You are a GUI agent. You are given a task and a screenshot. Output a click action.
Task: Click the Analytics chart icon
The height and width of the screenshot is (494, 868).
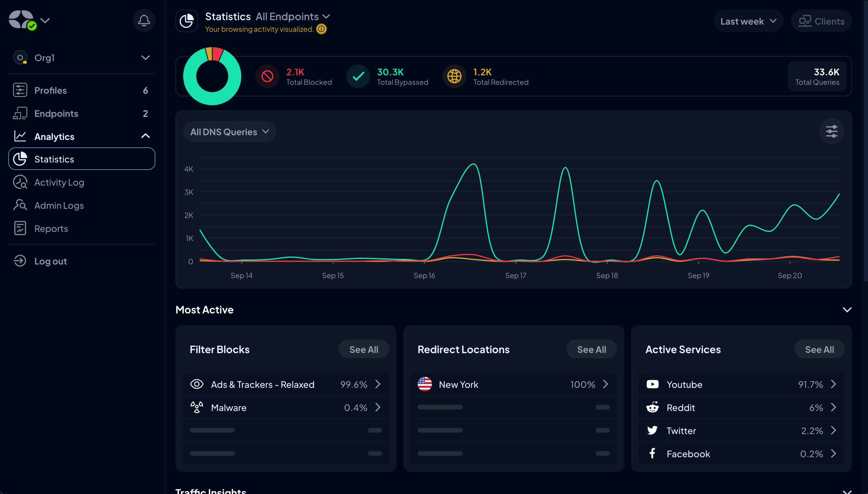point(20,136)
